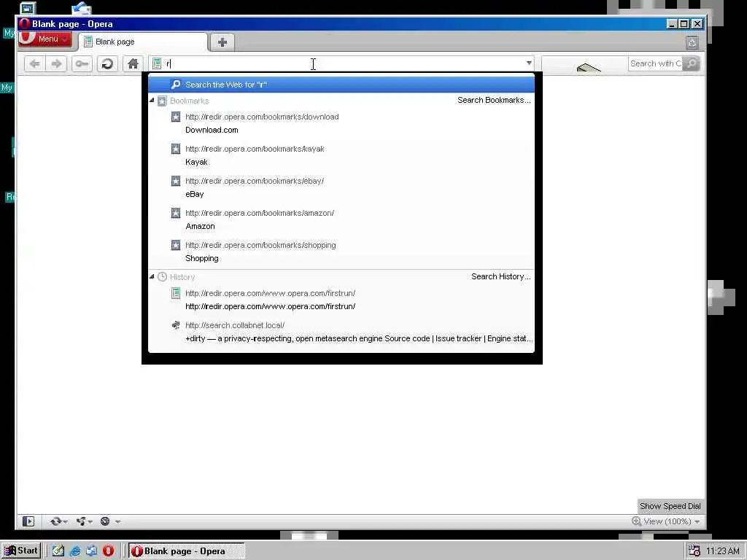Click the Forward navigation arrow
This screenshot has height=560, width=747.
tap(56, 64)
